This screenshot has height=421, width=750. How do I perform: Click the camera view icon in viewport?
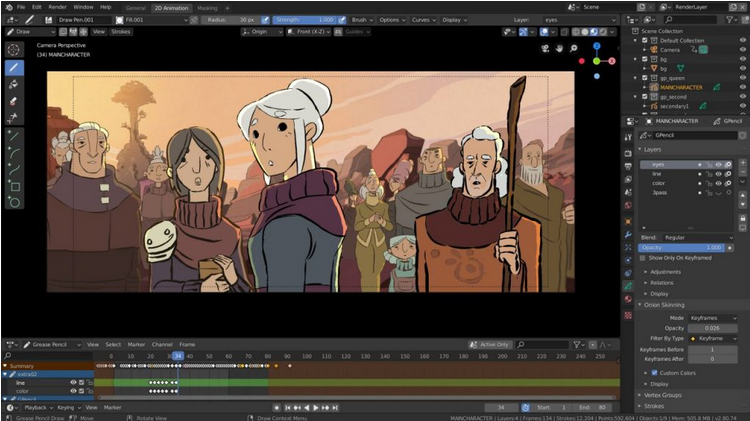pos(545,48)
